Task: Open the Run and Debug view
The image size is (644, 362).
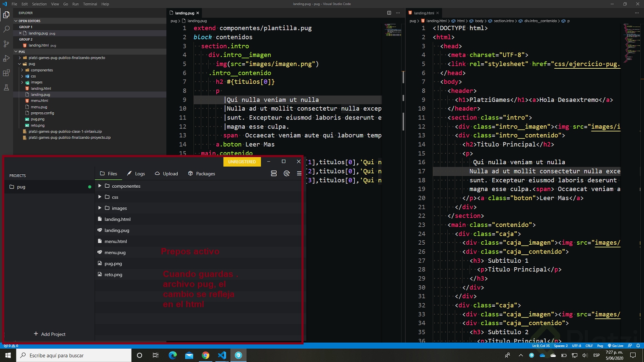Action: [x=6, y=59]
